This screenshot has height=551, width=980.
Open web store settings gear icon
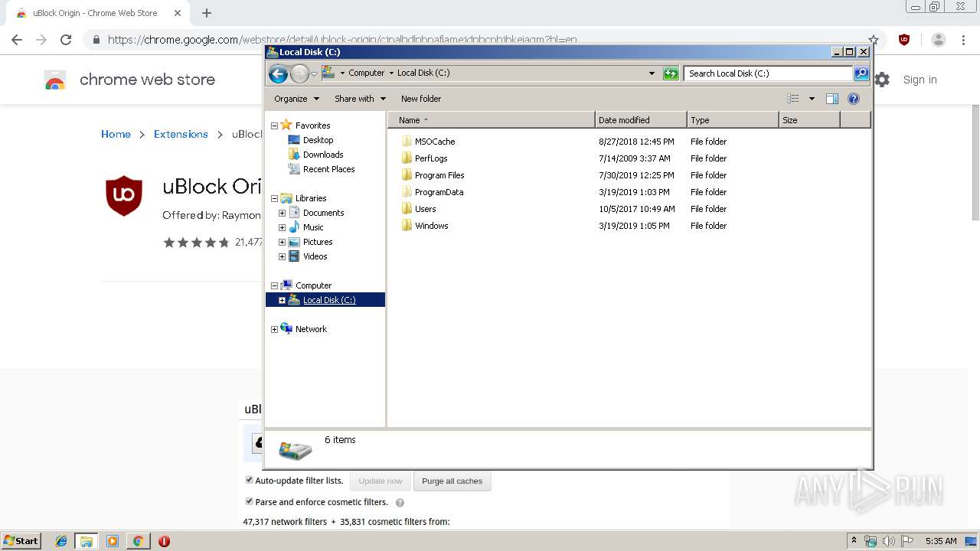coord(883,80)
